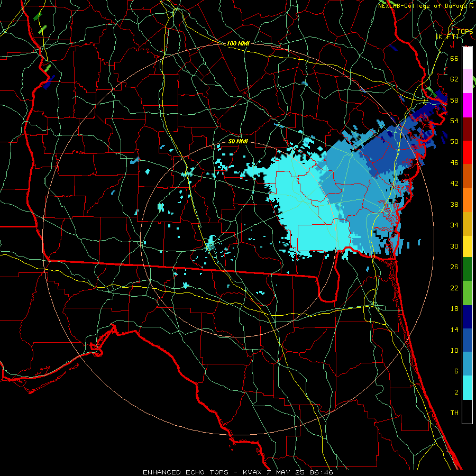Image resolution: width=476 pixels, height=476 pixels.
Task: Click the legend value 34
Action: pyautogui.click(x=454, y=225)
